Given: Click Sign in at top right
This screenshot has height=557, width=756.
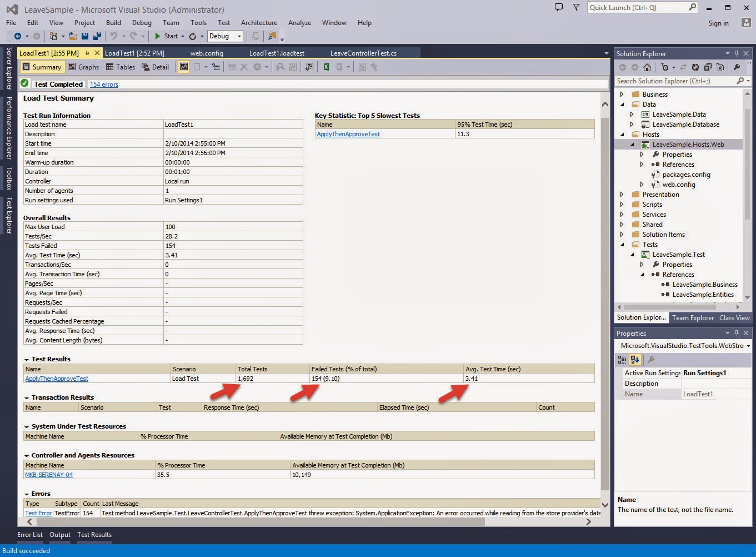Looking at the screenshot, I should pos(718,23).
